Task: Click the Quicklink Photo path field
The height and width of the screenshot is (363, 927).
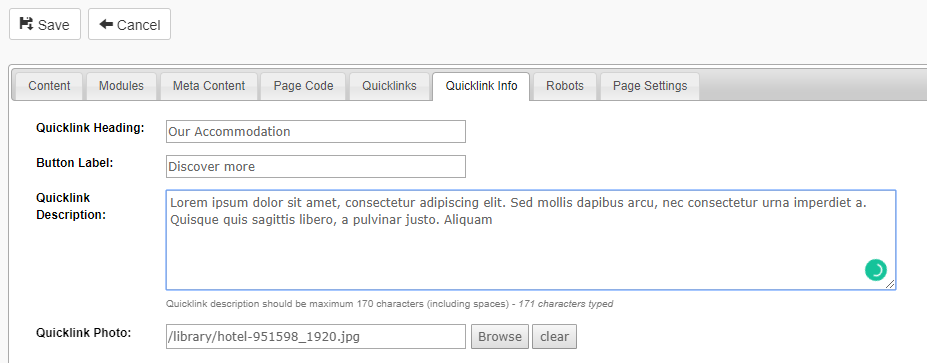Action: pos(316,336)
